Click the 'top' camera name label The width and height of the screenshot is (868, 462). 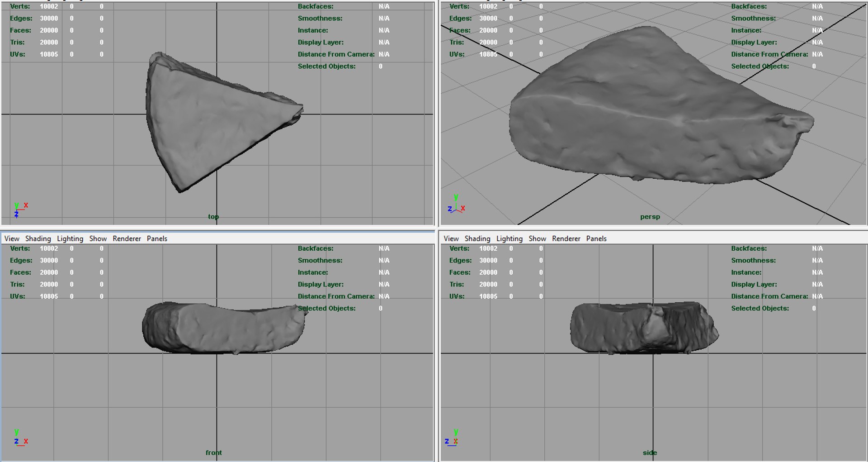[x=213, y=217]
